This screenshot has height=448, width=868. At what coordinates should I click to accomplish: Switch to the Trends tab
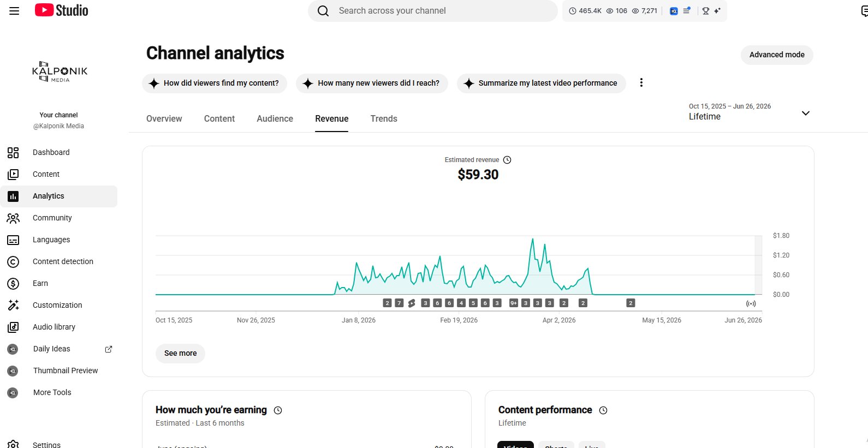click(384, 118)
